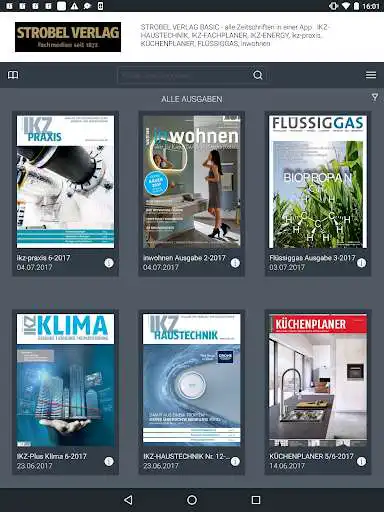The image size is (384, 512).
Task: Show info for IKZ-HAUSTECHNIK Nr. 12
Action: click(235, 461)
